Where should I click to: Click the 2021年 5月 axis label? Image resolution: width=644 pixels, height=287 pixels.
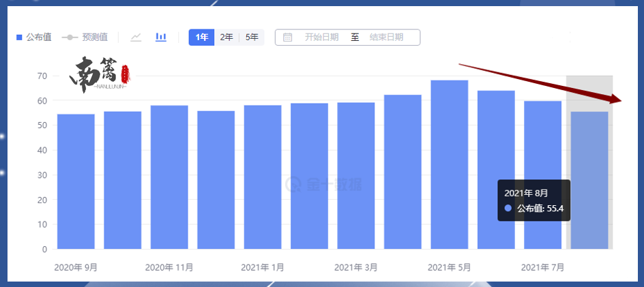click(x=450, y=268)
